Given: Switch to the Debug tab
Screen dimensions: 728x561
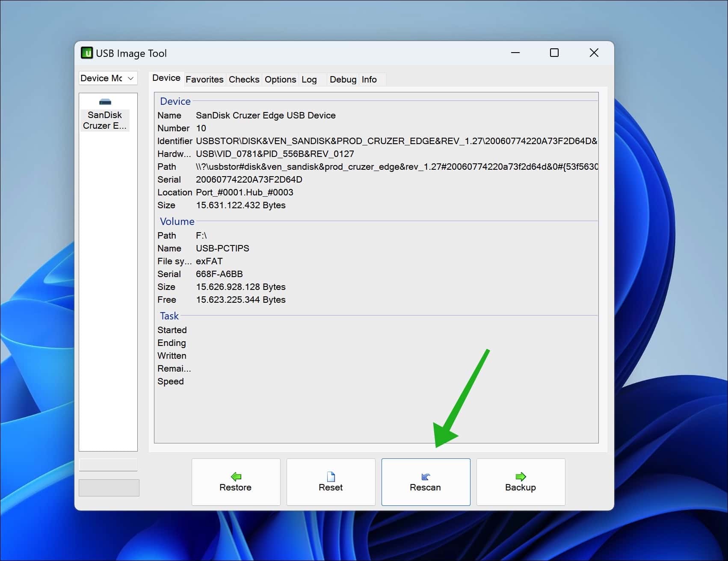Looking at the screenshot, I should click(342, 79).
